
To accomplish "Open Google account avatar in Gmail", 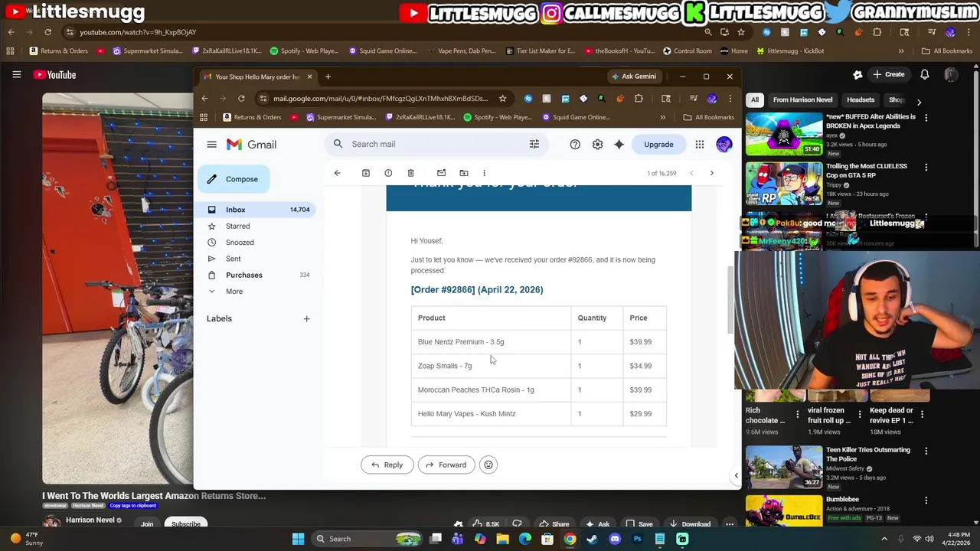I will click(724, 145).
